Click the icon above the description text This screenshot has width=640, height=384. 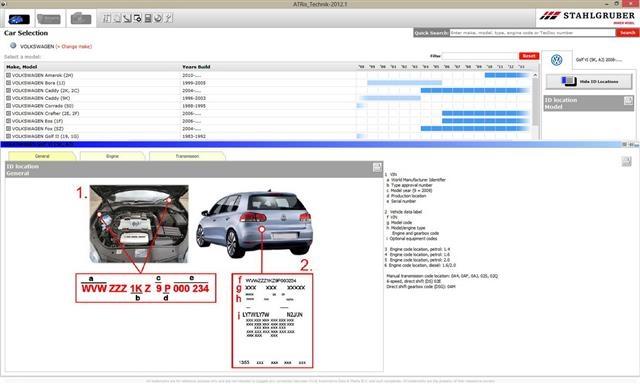(627, 161)
